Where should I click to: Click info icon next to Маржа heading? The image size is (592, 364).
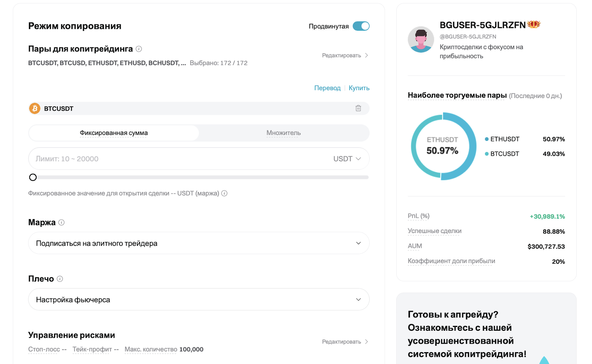coord(61,222)
